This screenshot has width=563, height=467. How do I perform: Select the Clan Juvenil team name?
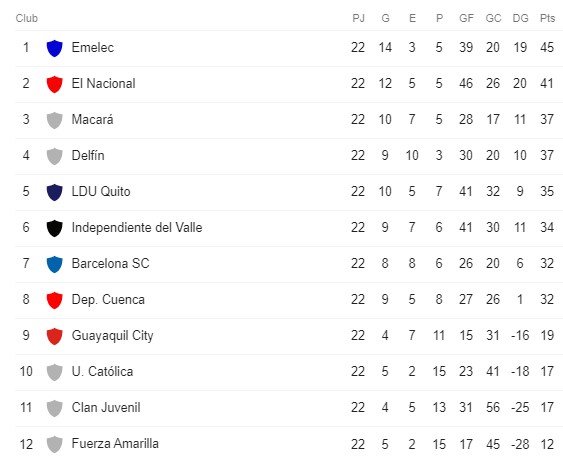pos(106,407)
